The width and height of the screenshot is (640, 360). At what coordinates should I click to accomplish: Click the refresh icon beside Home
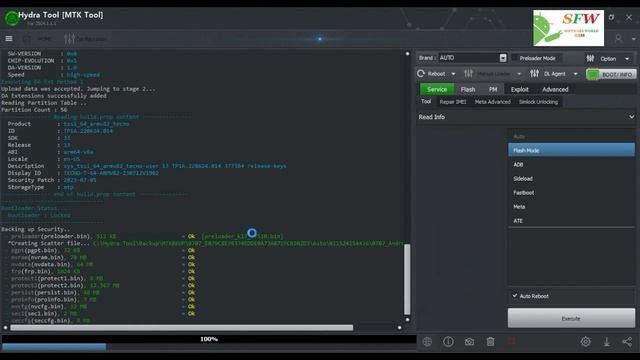(x=27, y=39)
